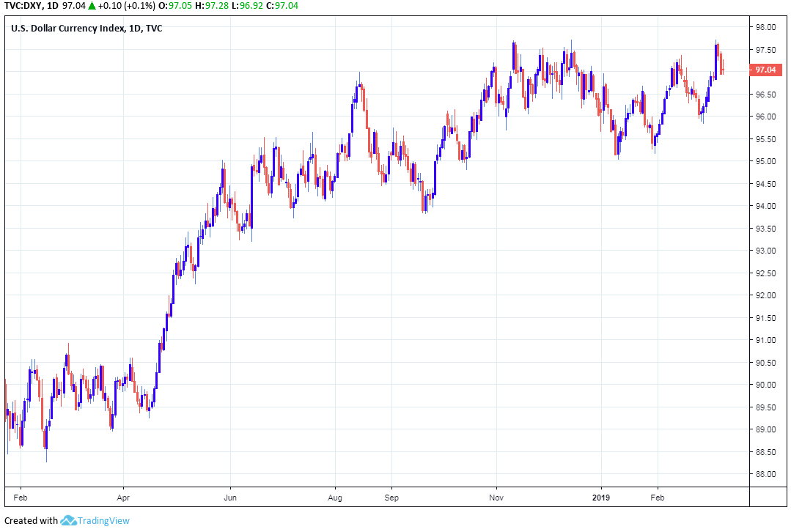791x532 pixels.
Task: Click the 98.00 level on the price axis
Action: (765, 28)
